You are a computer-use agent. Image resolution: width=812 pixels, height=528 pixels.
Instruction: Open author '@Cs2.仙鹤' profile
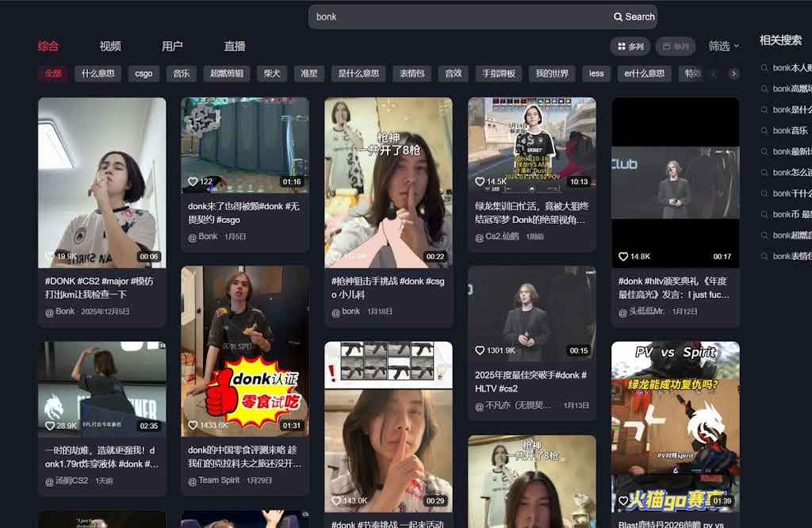[x=496, y=236]
